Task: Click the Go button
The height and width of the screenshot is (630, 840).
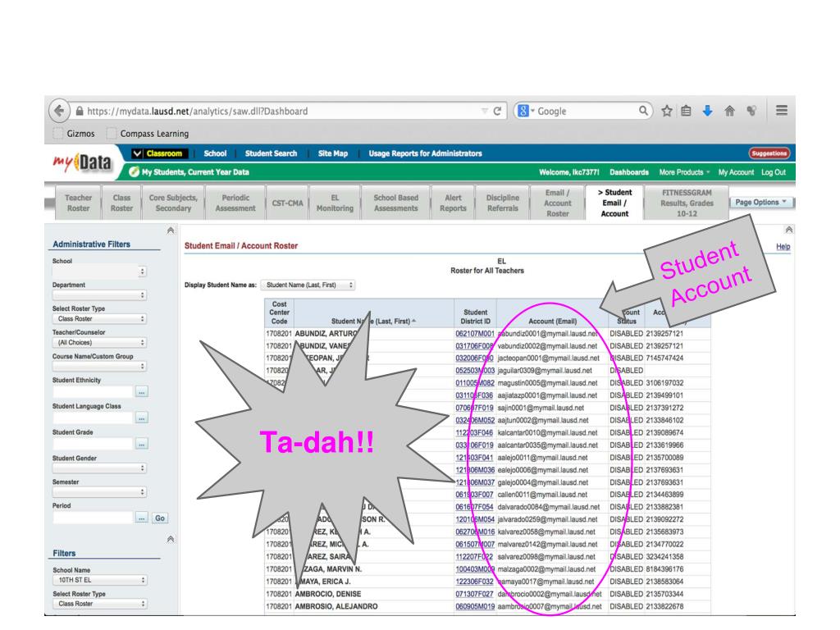Action: tap(160, 518)
